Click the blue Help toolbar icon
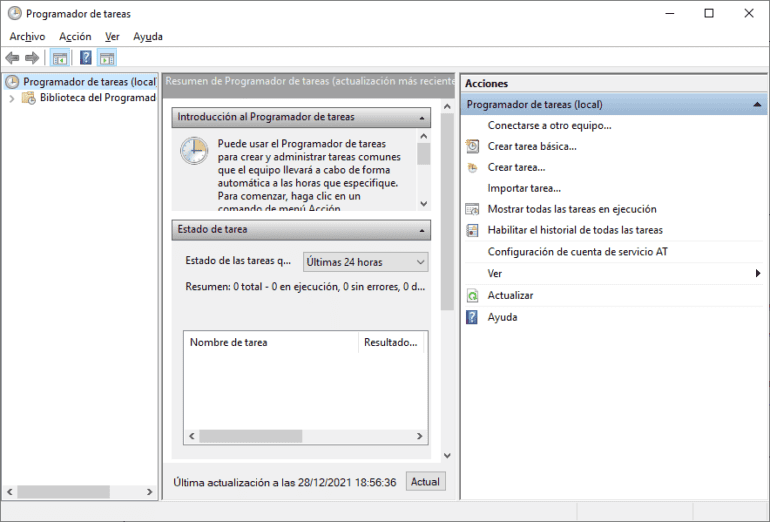Viewport: 770px width, 522px height. [86, 58]
